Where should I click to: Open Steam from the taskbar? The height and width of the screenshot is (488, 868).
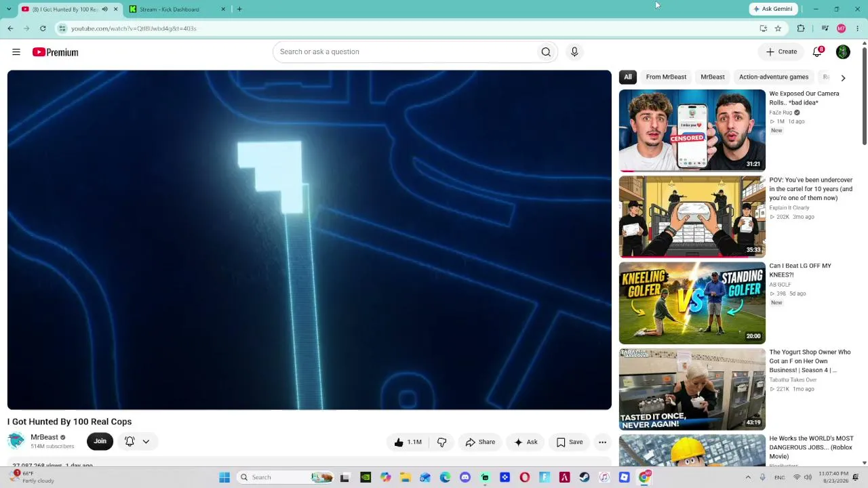pyautogui.click(x=585, y=477)
